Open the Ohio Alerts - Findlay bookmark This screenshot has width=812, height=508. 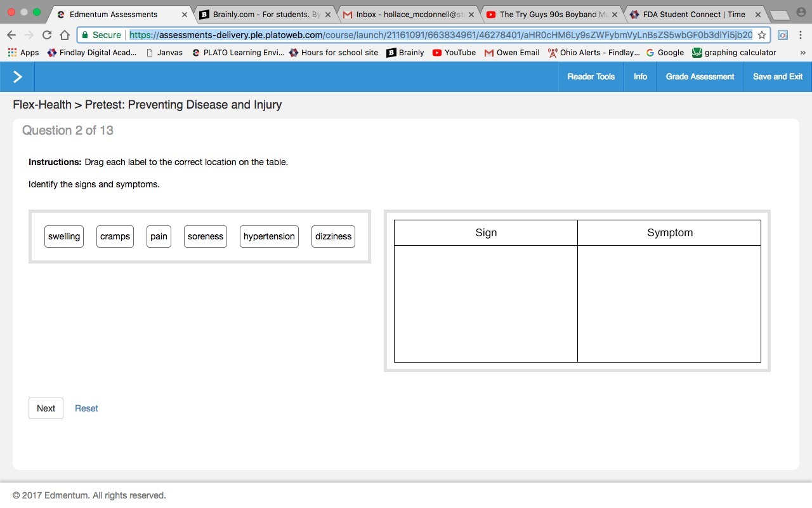(594, 53)
